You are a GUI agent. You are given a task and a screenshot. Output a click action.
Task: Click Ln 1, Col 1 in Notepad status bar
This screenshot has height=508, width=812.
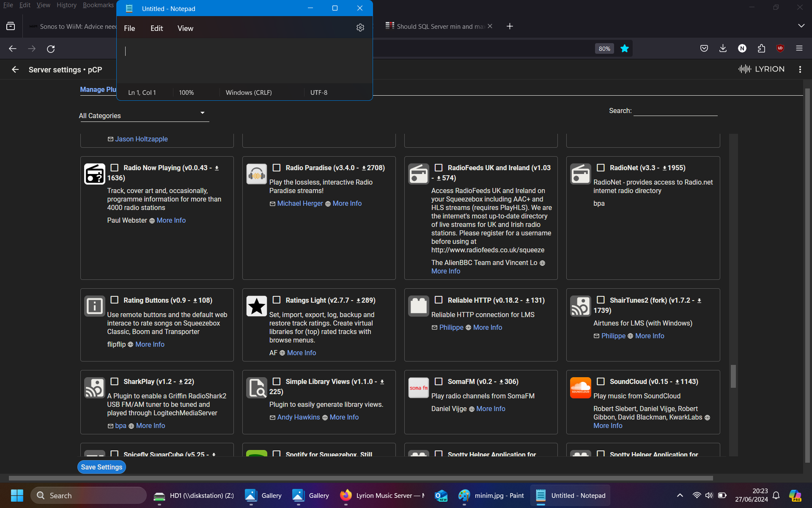point(142,92)
